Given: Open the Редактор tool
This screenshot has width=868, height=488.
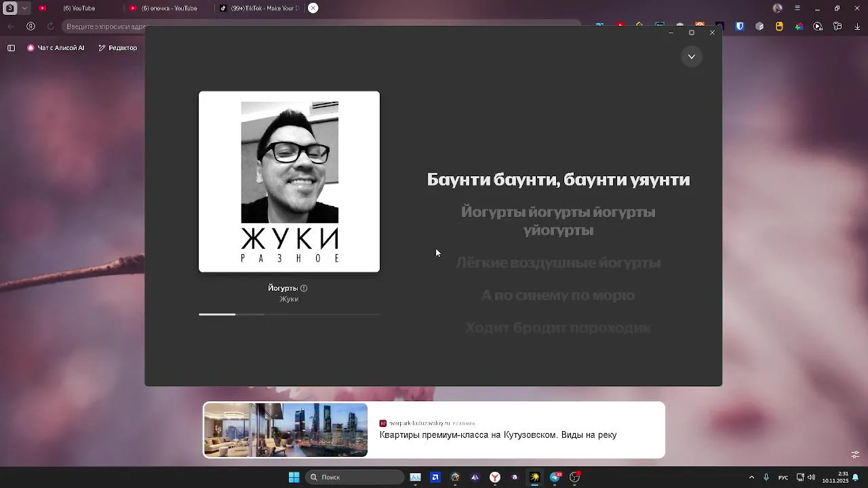Looking at the screenshot, I should click(118, 48).
